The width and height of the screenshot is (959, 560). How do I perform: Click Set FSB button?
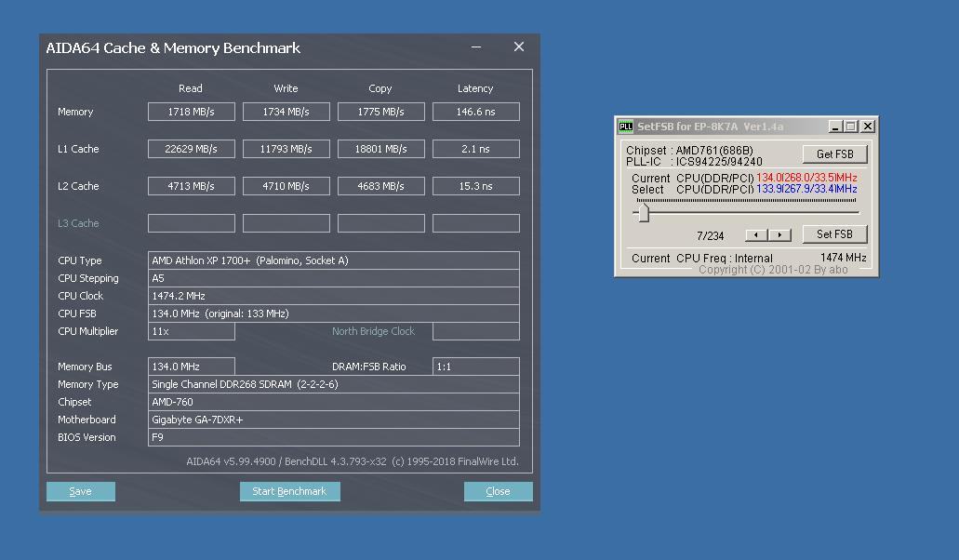click(835, 234)
